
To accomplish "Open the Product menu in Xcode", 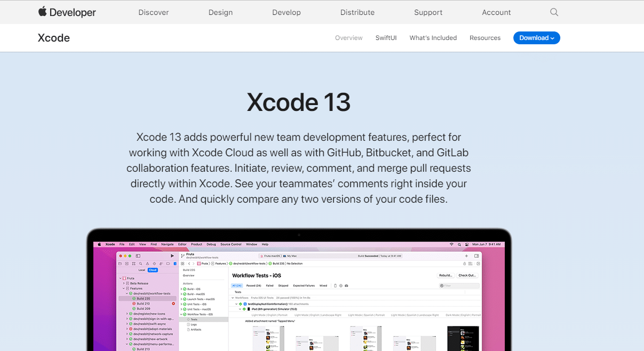I will (x=197, y=244).
